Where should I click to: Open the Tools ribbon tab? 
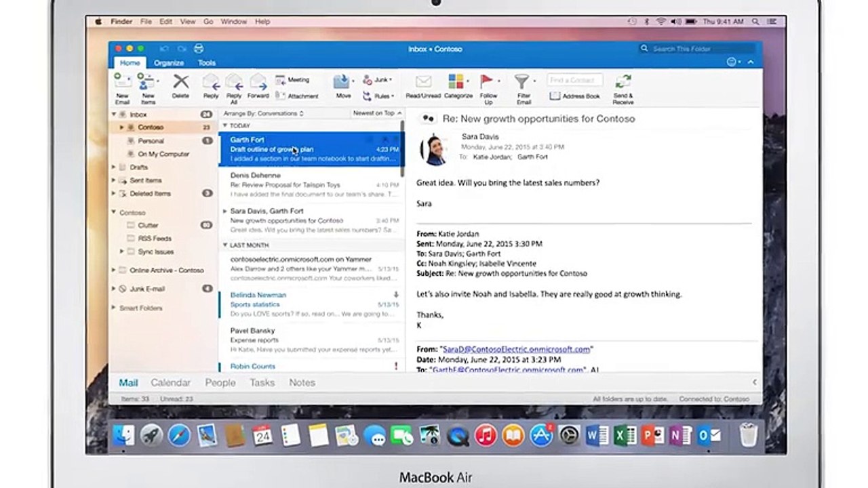point(207,63)
